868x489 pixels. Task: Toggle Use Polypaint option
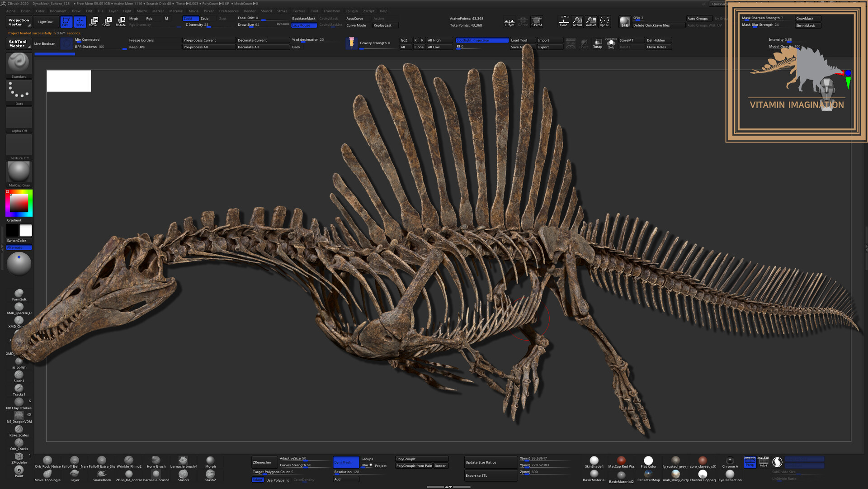(x=277, y=480)
